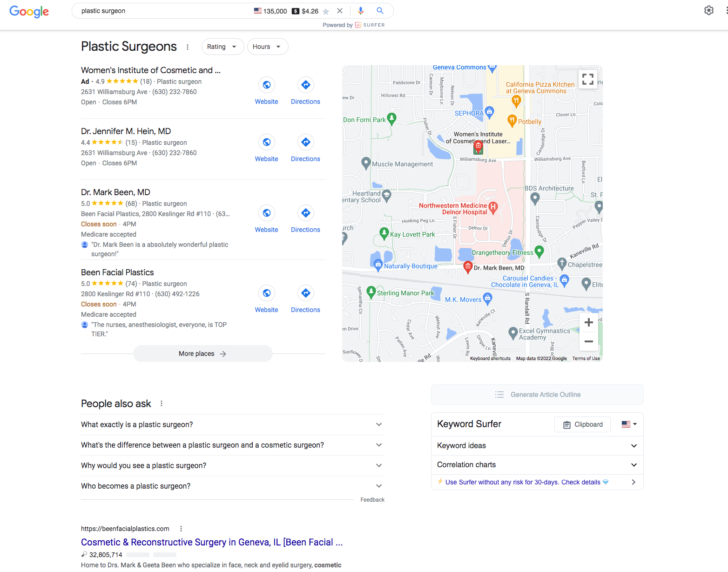Image resolution: width=728 pixels, height=572 pixels.
Task: Click Keyboard shortcuts on the map
Action: 490,359
